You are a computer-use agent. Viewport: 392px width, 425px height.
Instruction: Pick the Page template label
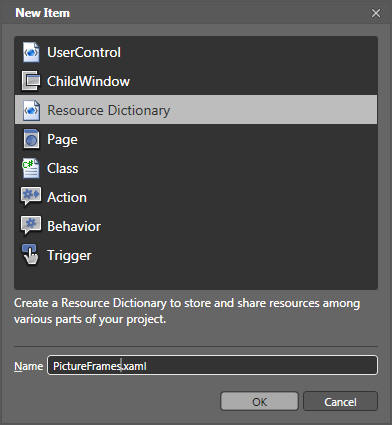tap(62, 140)
